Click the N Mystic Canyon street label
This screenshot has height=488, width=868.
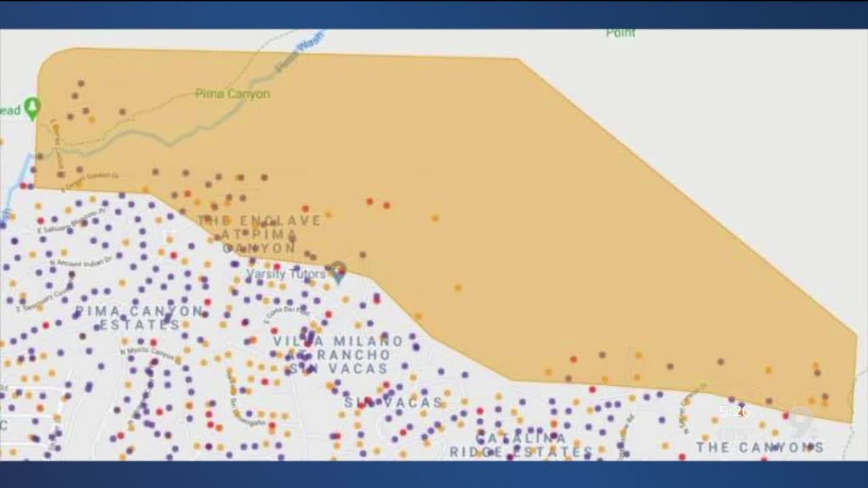tap(147, 354)
